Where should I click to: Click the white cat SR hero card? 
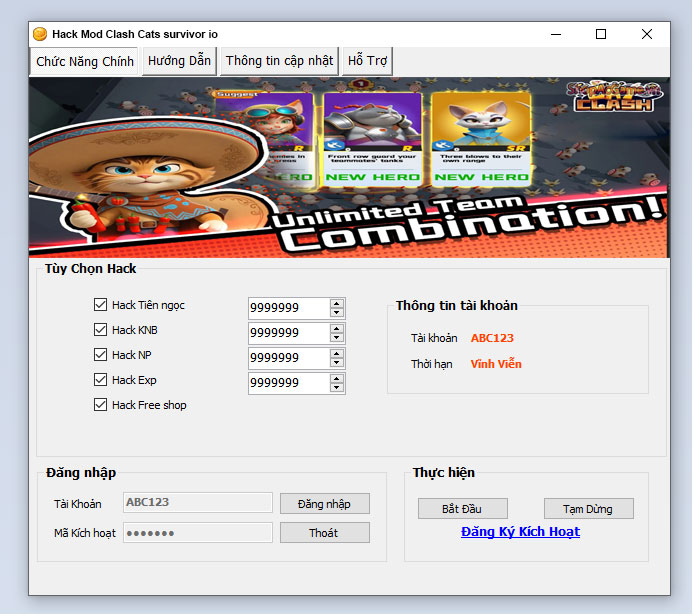point(481,139)
